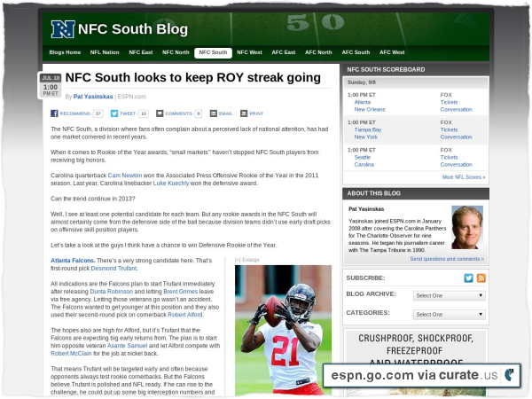Click the NFC South Blog title
This screenshot has height=399, width=532.
[x=133, y=29]
